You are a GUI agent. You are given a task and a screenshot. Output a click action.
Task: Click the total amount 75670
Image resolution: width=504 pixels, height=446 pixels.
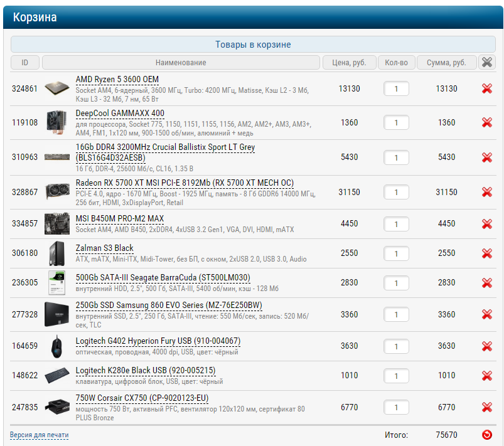click(x=446, y=435)
